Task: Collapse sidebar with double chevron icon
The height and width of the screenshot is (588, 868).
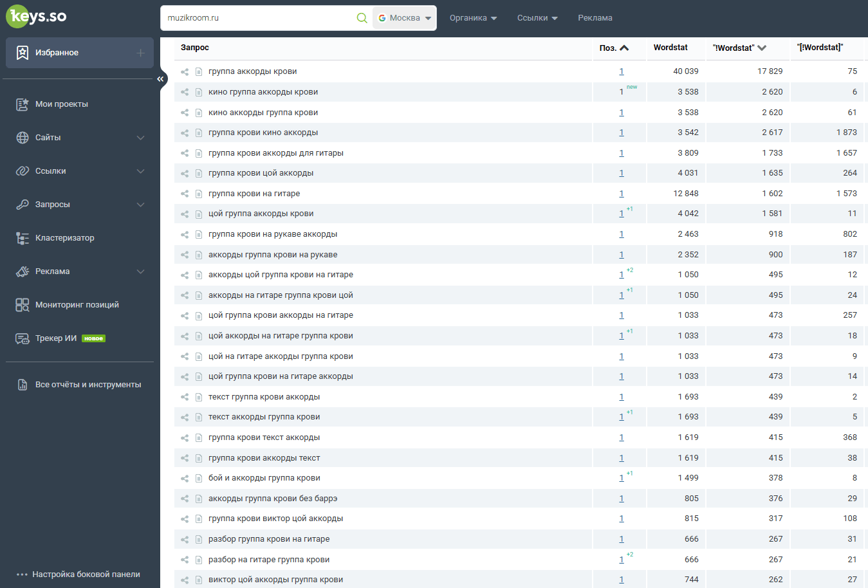Action: (x=160, y=79)
